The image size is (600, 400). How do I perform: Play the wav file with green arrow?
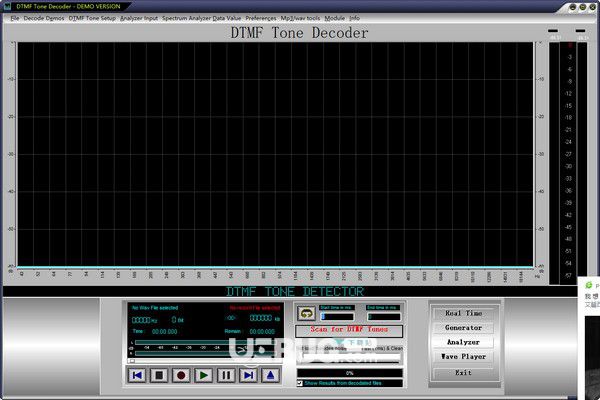point(203,375)
